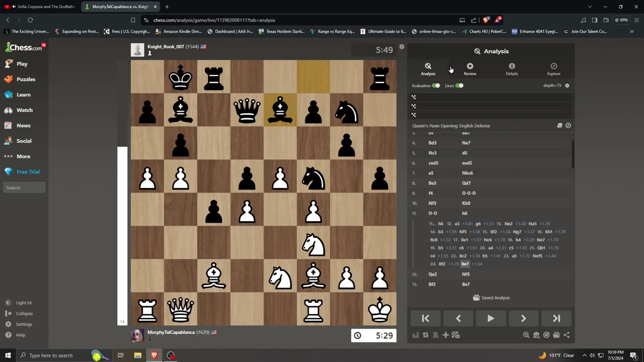Click the target practice icon

click(x=546, y=335)
